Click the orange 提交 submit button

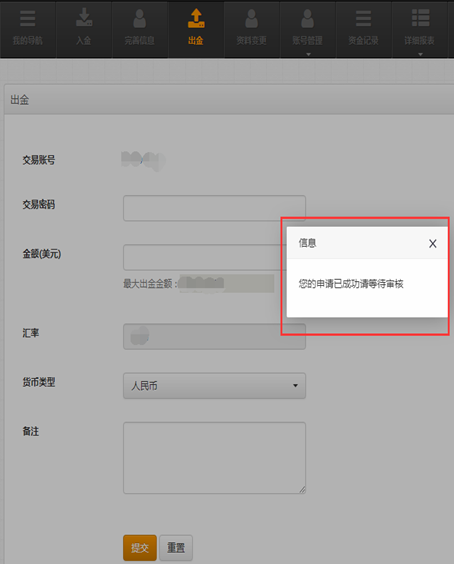pos(140,547)
